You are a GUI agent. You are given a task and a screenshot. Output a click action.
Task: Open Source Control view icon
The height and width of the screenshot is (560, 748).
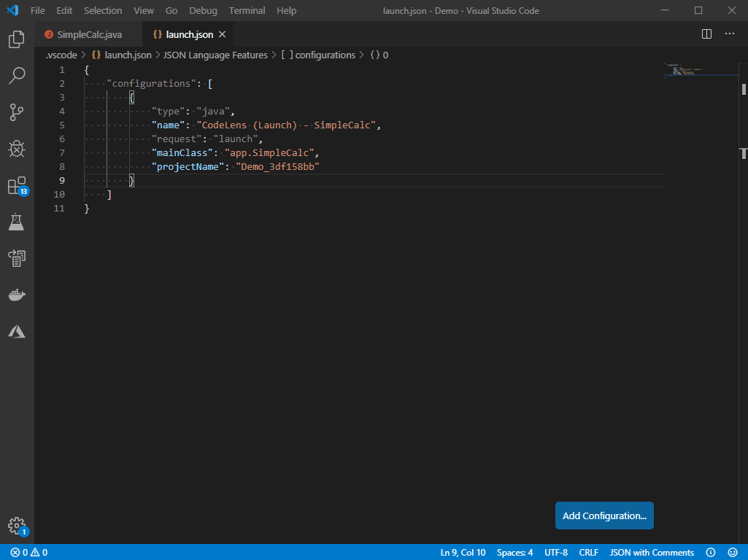pyautogui.click(x=17, y=112)
